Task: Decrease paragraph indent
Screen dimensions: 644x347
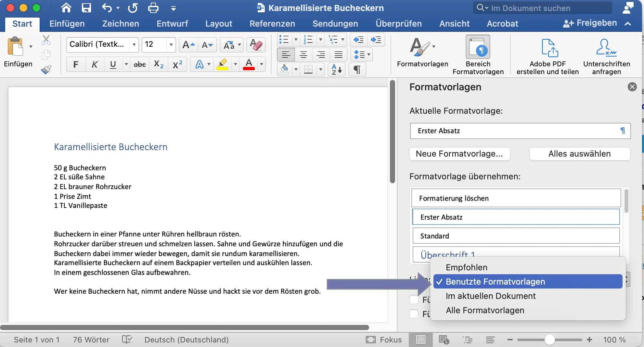Action: pos(358,40)
